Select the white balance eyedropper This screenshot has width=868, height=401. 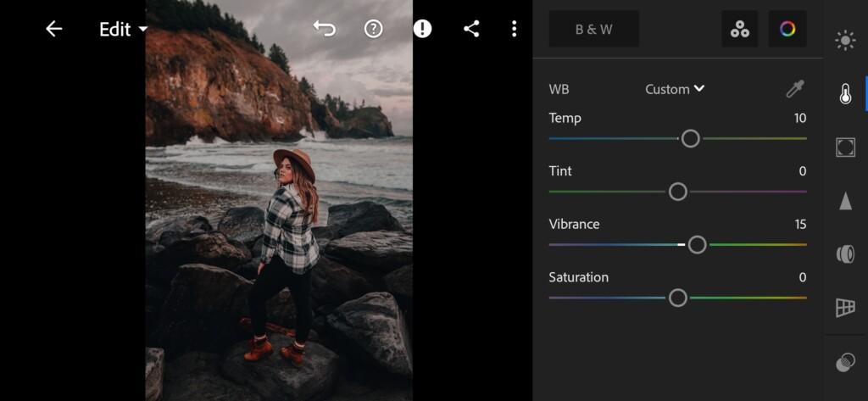(795, 89)
